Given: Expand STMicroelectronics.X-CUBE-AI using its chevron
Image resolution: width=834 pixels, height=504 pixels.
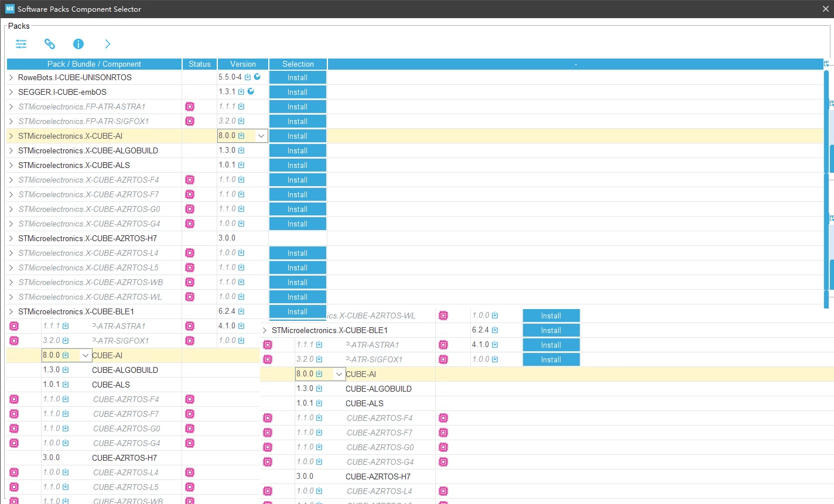Looking at the screenshot, I should 11,136.
